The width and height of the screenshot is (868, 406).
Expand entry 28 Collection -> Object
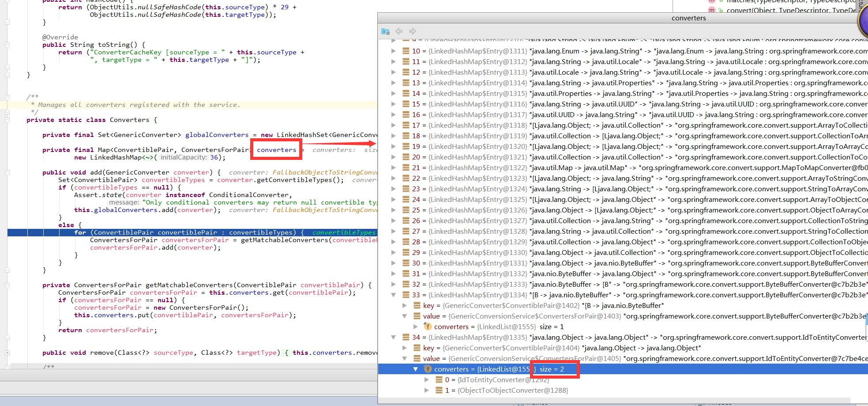coord(393,242)
